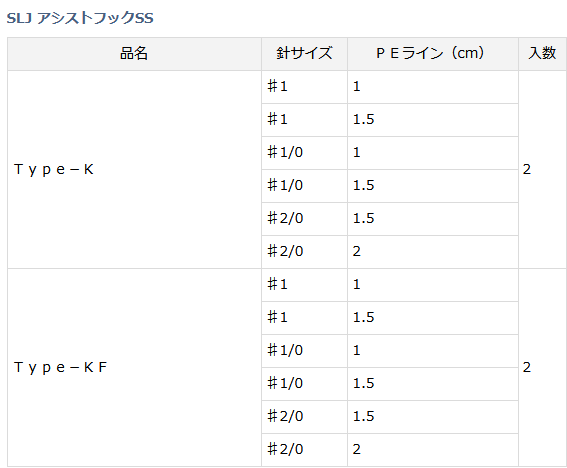
Task: Select the Type-KF product name cell
Action: 134,367
